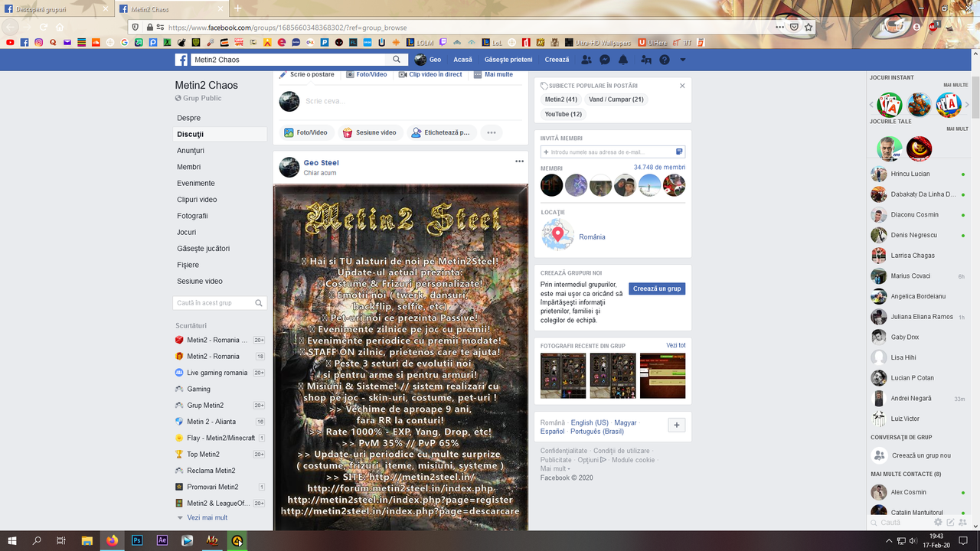
Task: Click the Geo Steel post author link
Action: coord(322,163)
